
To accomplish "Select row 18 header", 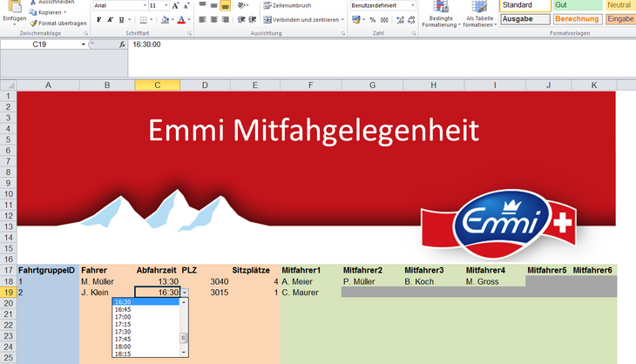I will [9, 281].
